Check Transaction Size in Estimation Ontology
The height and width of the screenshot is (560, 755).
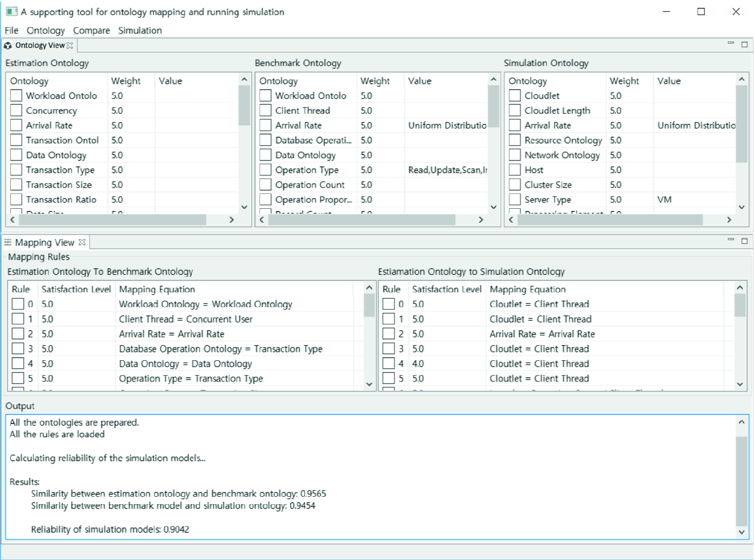click(16, 184)
